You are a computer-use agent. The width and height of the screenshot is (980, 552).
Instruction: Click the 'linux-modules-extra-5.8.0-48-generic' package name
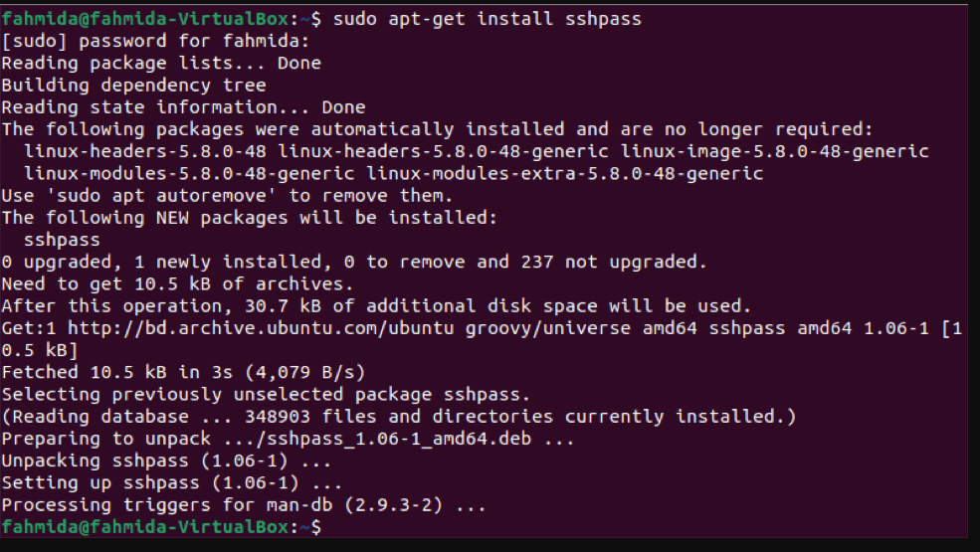click(x=564, y=173)
